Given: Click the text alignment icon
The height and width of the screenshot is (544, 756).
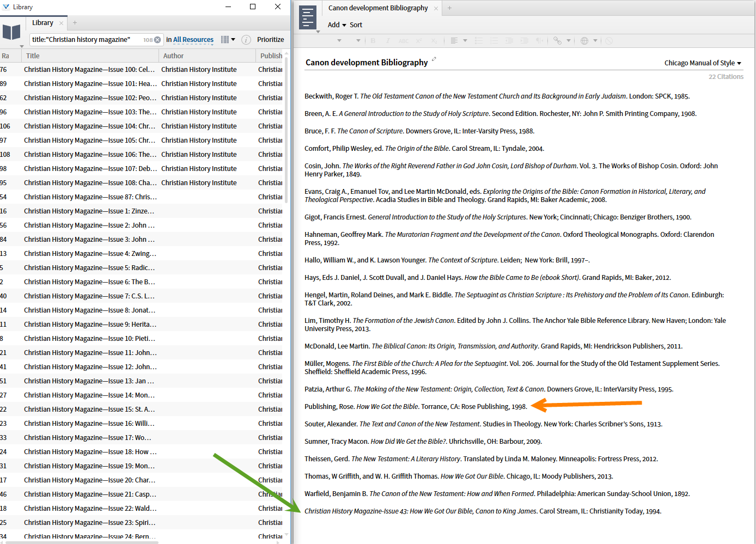Looking at the screenshot, I should click(454, 41).
